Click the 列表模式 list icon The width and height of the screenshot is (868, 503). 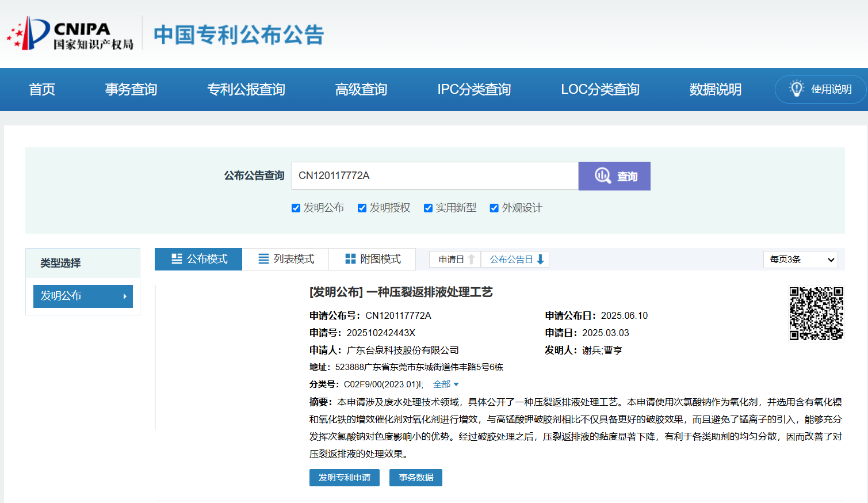tap(263, 259)
